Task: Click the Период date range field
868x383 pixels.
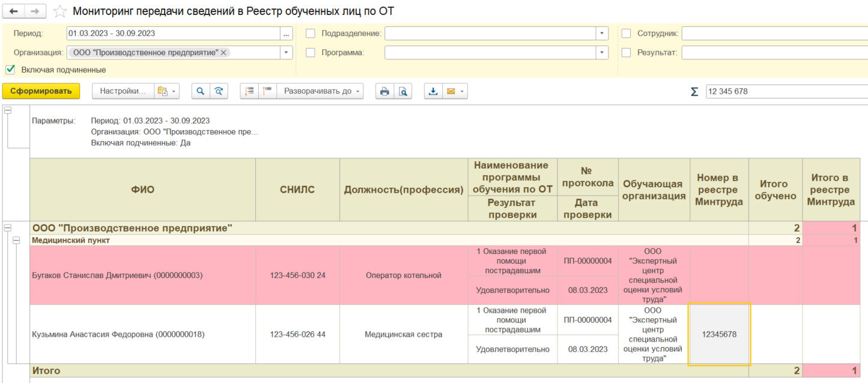Action: pyautogui.click(x=173, y=34)
